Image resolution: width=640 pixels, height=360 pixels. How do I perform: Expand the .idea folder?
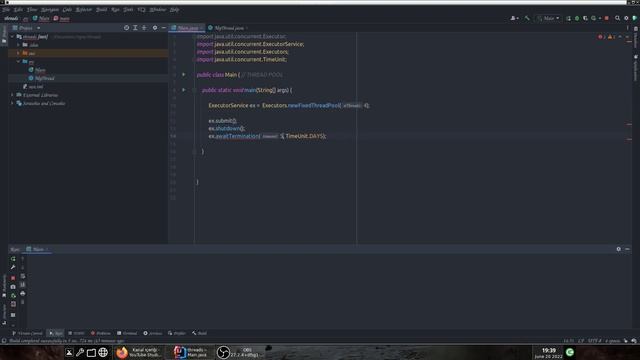click(x=18, y=45)
